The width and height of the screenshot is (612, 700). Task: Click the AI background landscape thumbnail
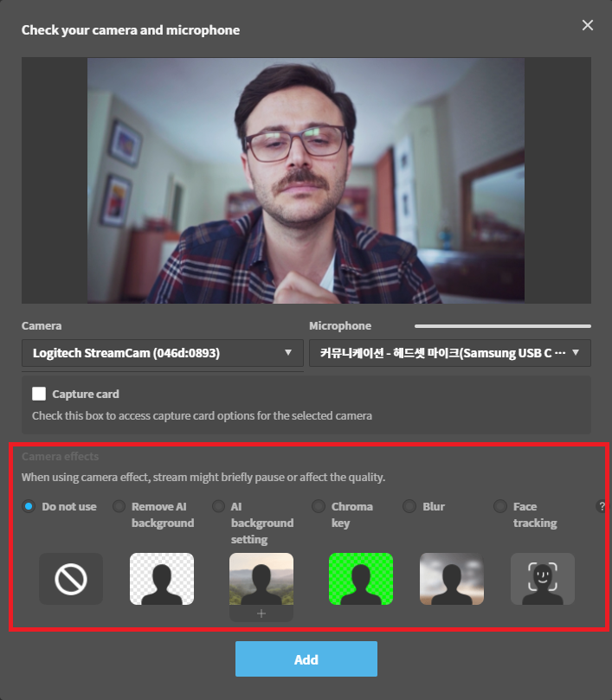pyautogui.click(x=261, y=579)
